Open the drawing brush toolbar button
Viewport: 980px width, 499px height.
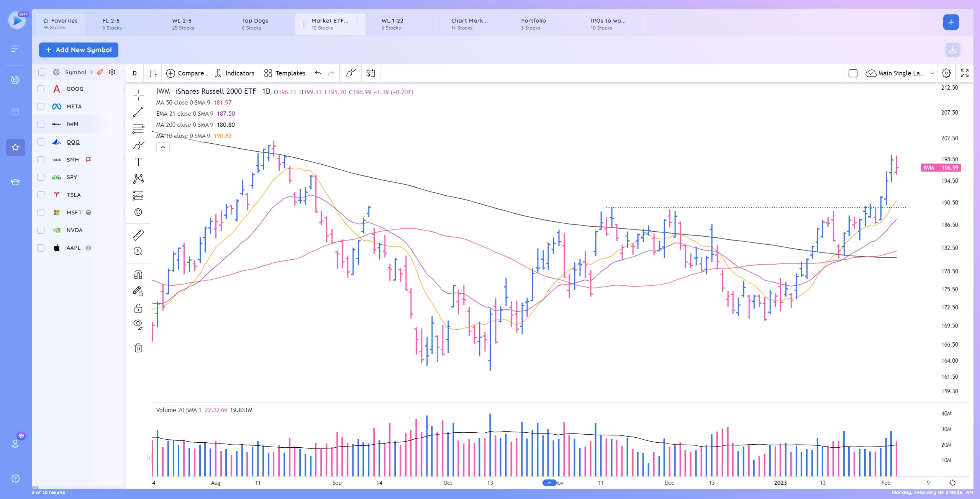pyautogui.click(x=351, y=73)
